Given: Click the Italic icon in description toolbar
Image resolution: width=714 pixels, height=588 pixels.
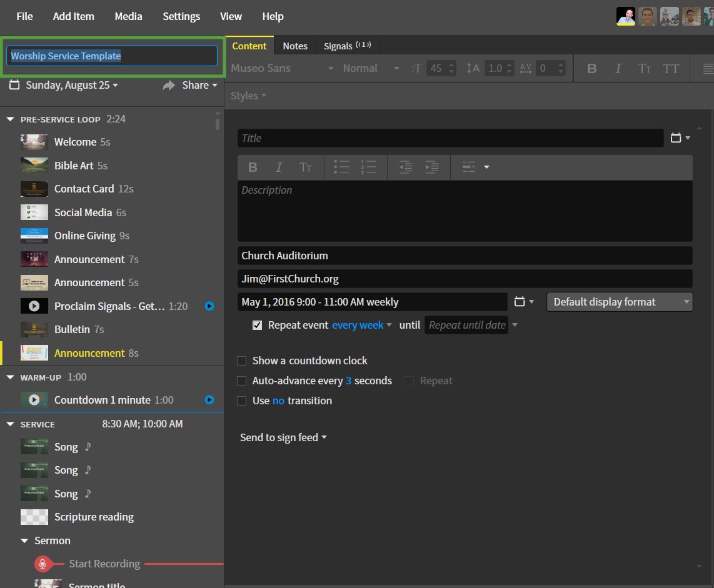Looking at the screenshot, I should coord(279,167).
